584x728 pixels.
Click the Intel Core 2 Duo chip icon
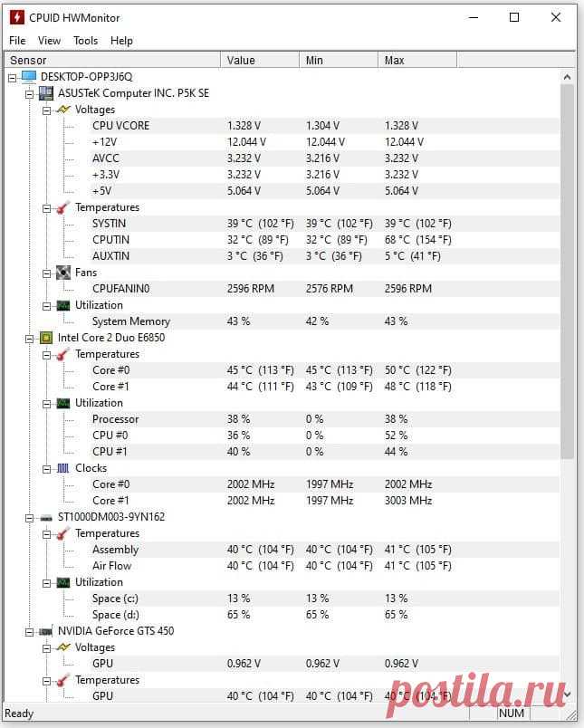pyautogui.click(x=46, y=338)
